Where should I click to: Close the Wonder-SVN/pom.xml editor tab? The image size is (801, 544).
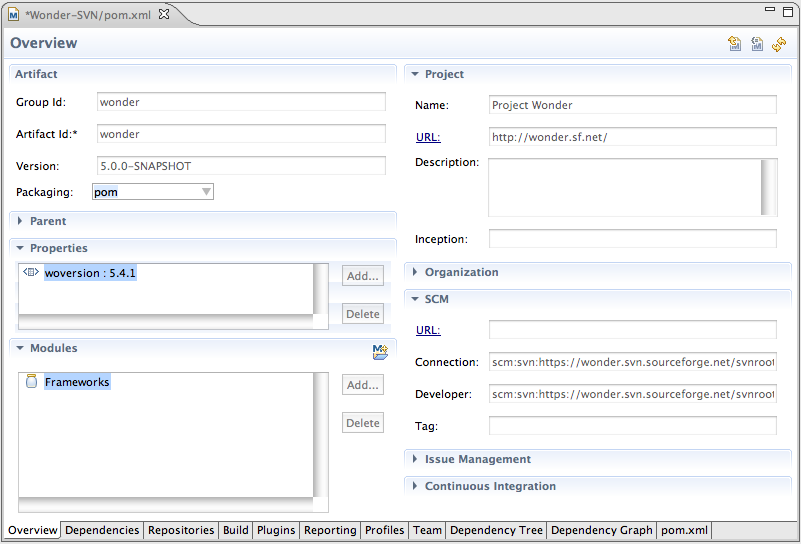point(164,14)
